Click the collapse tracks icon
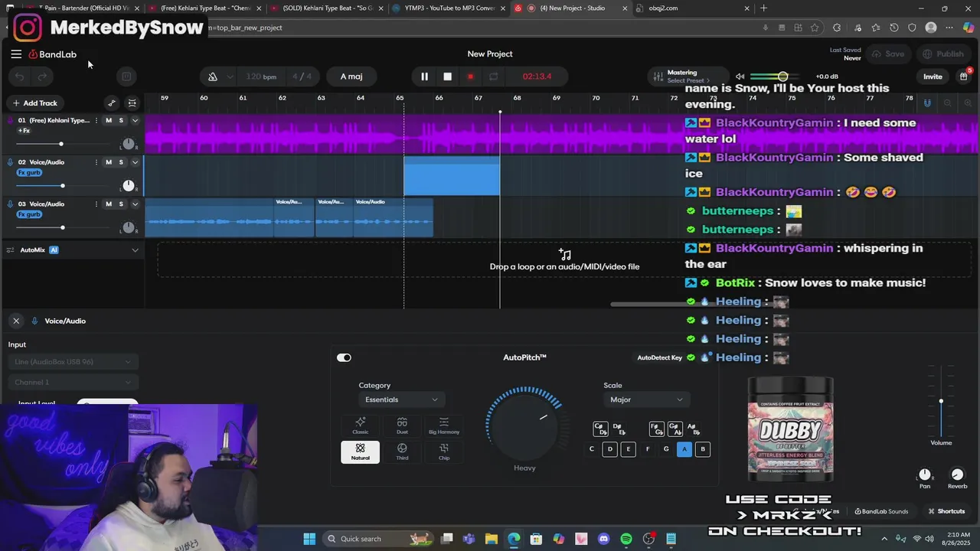This screenshot has height=551, width=980. tap(132, 103)
